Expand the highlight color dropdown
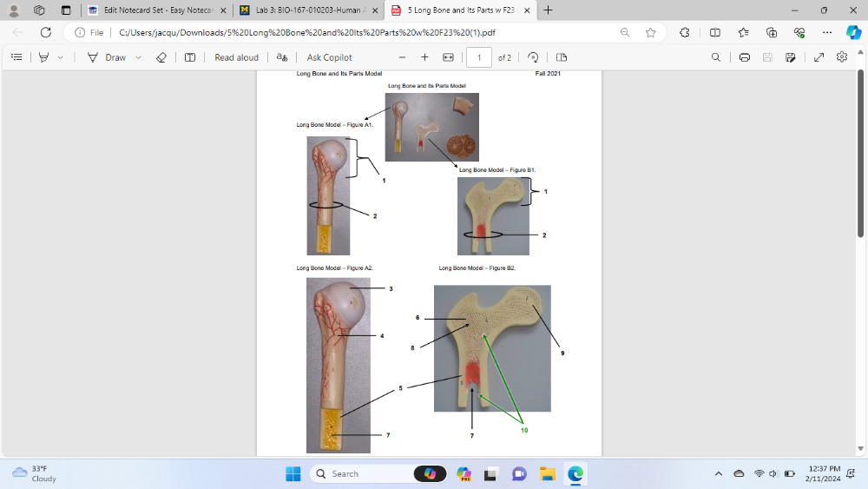This screenshot has width=868, height=489. pos(60,57)
